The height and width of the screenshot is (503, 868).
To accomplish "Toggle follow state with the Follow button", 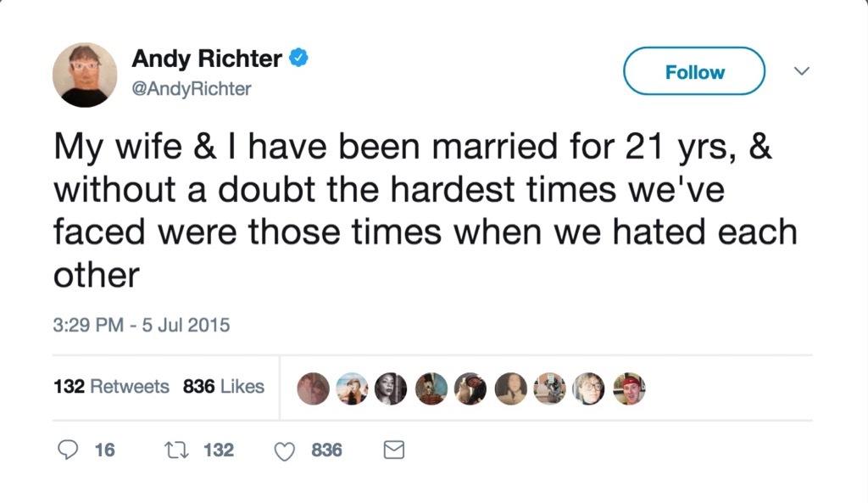I will (x=693, y=71).
